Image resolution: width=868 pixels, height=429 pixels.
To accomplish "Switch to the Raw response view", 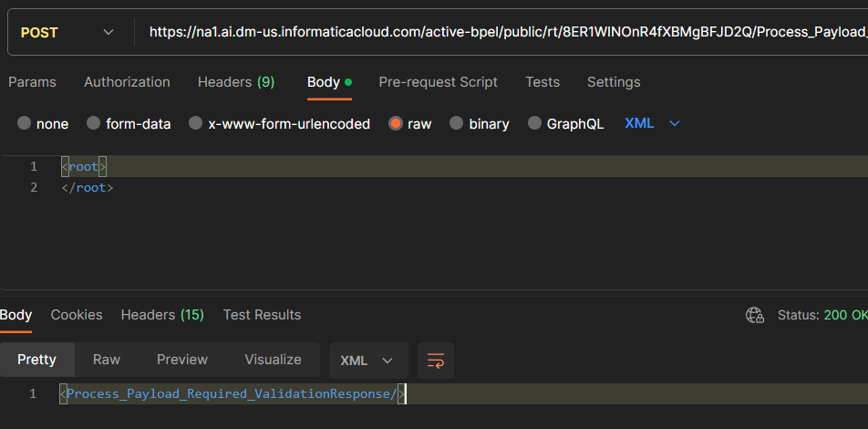I will point(107,360).
